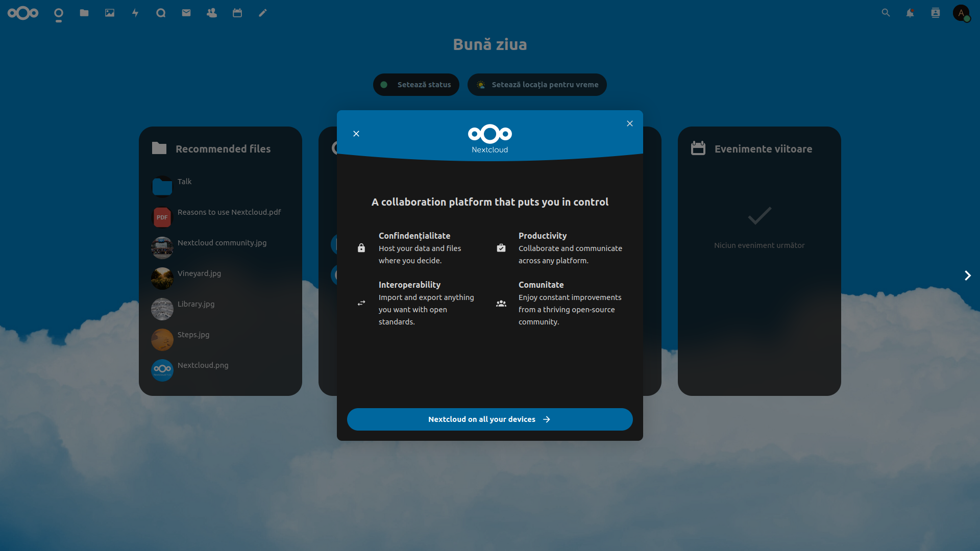980x551 pixels.
Task: Open the Talk app icon
Action: 161,13
